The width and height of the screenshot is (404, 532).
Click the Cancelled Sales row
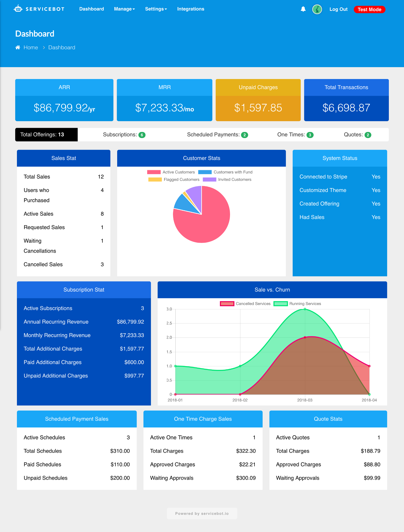[64, 264]
